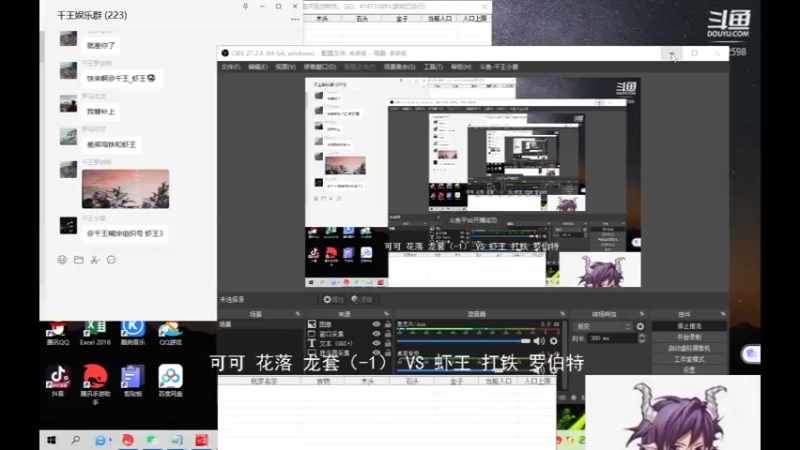Open the sunset image in chat
This screenshot has width=800, height=450.
point(126,189)
